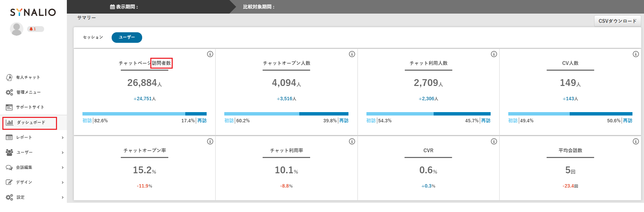
Task: Open ダッシュボード in the sidebar
Action: click(33, 123)
